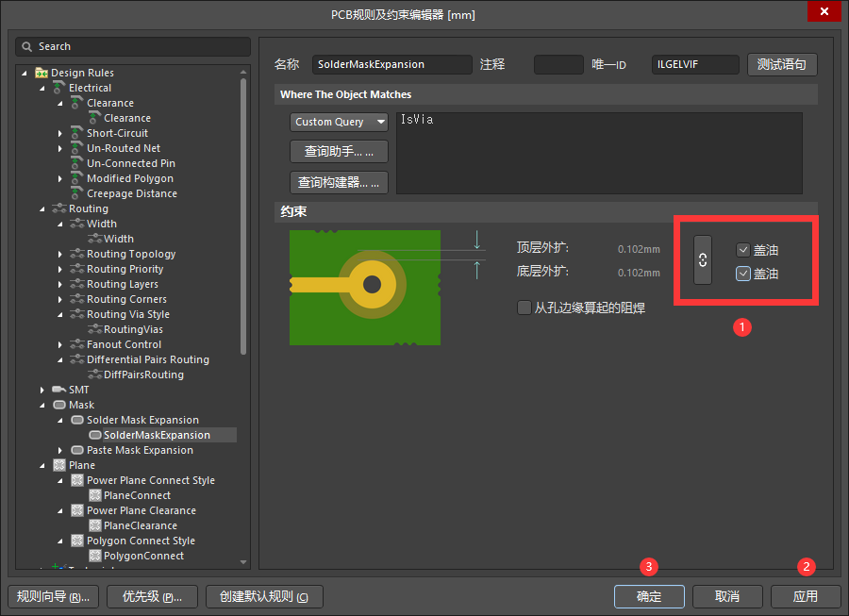Click the 注释 comment field
849x616 pixels.
[558, 64]
